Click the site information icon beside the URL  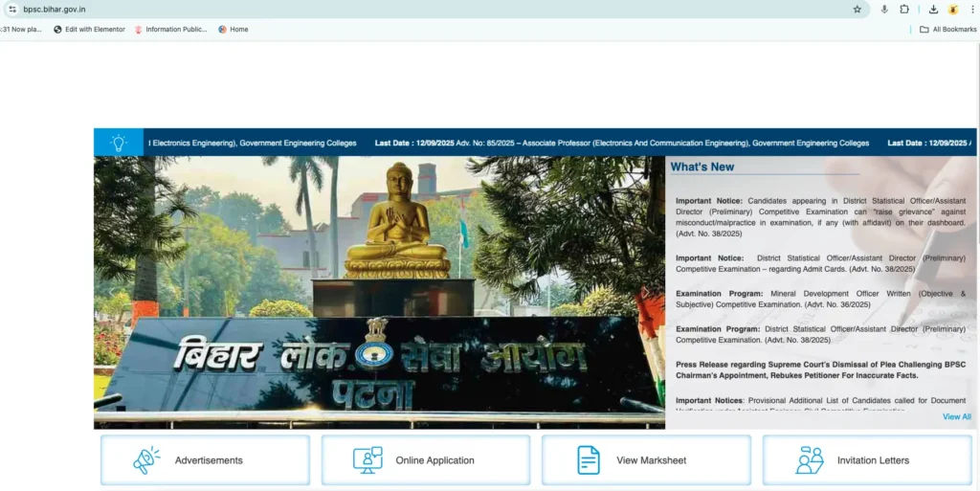[x=12, y=9]
